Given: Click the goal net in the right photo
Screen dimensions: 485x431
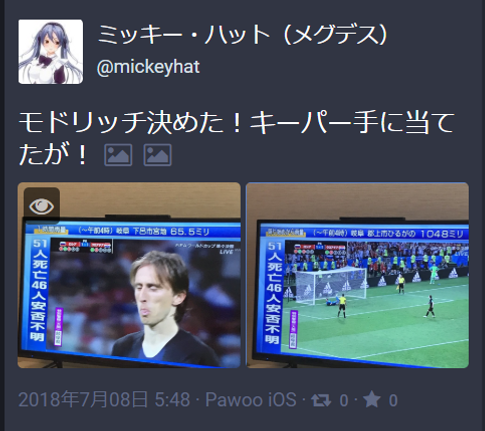Looking at the screenshot, I should (x=330, y=284).
